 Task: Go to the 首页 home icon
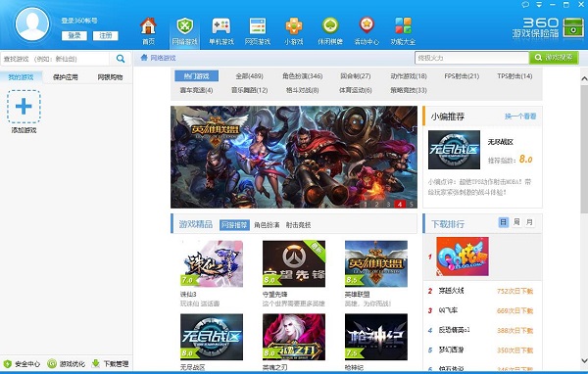tap(148, 26)
